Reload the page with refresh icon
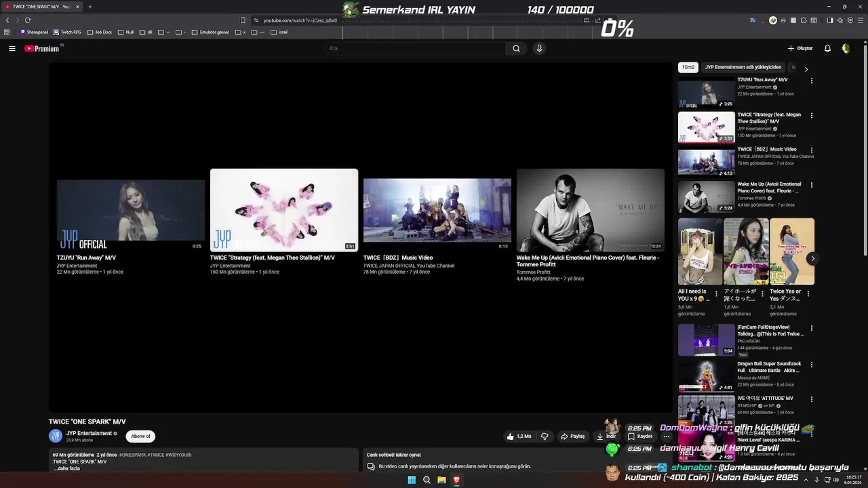The image size is (868, 488). pyautogui.click(x=28, y=20)
